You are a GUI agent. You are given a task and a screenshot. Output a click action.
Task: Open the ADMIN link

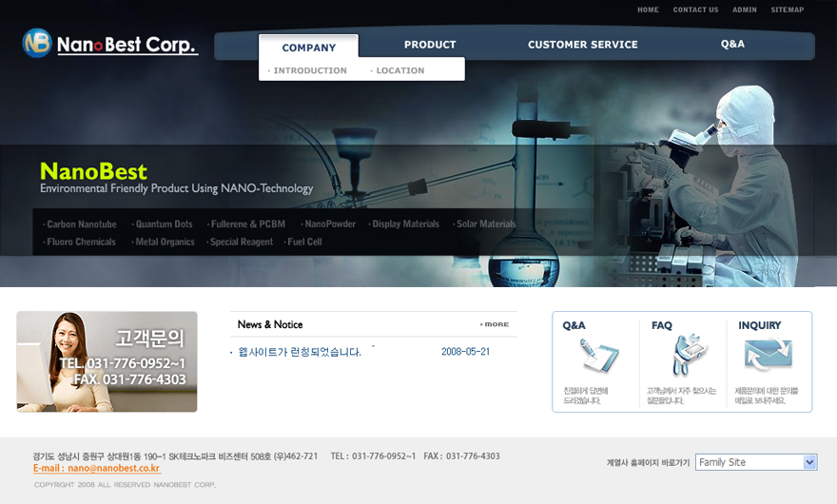745,10
